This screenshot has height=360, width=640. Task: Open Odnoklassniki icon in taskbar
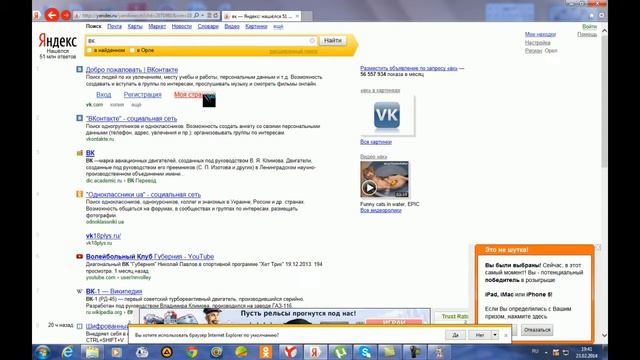coord(266,352)
